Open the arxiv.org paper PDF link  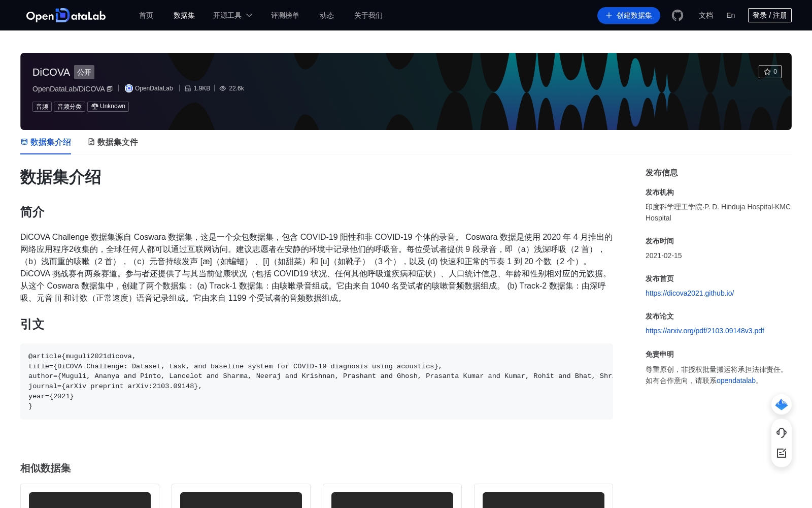pos(705,331)
